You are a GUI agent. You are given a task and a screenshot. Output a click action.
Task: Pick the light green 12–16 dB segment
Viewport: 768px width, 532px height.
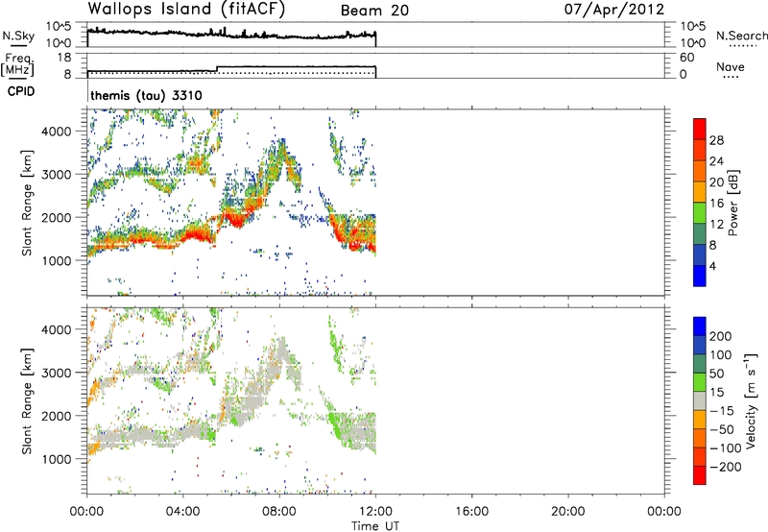pyautogui.click(x=700, y=213)
